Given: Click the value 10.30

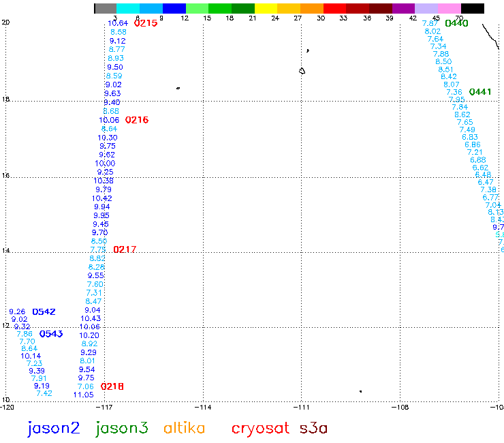Looking at the screenshot, I should [x=108, y=138].
